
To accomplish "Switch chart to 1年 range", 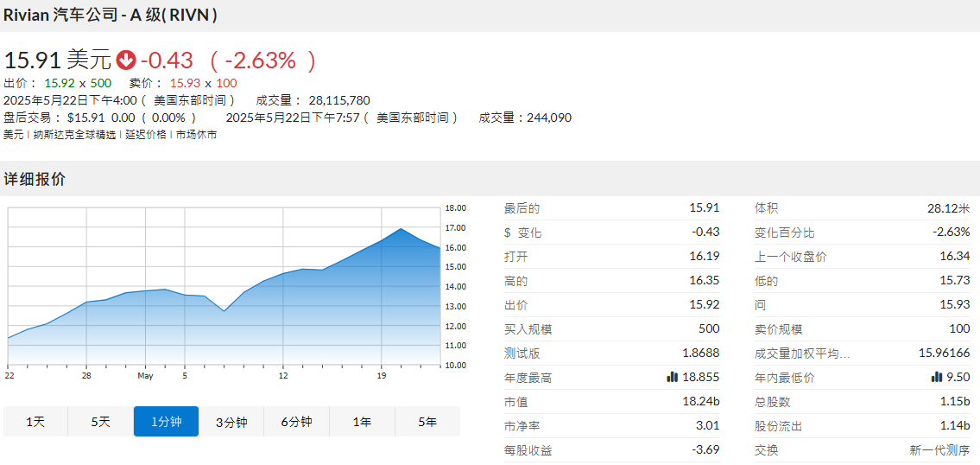I will coord(362,422).
